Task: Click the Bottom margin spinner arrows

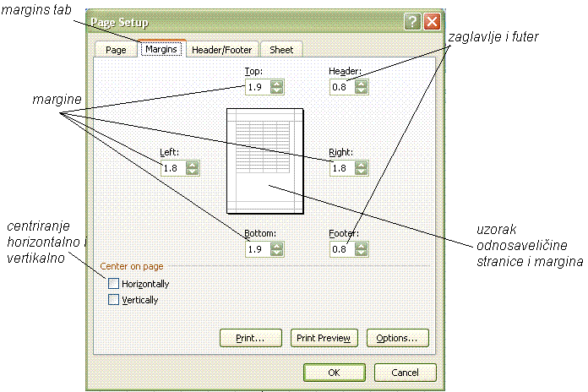Action: (277, 249)
